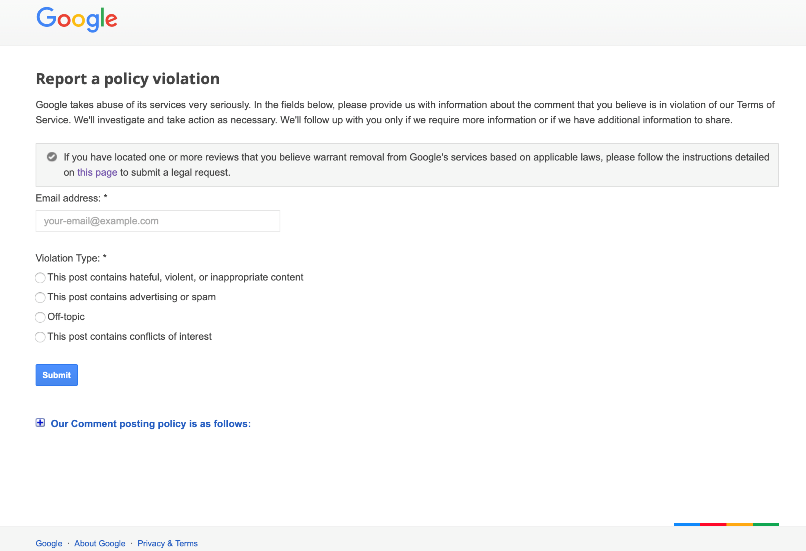Select the advertising or spam radio button

(40, 298)
